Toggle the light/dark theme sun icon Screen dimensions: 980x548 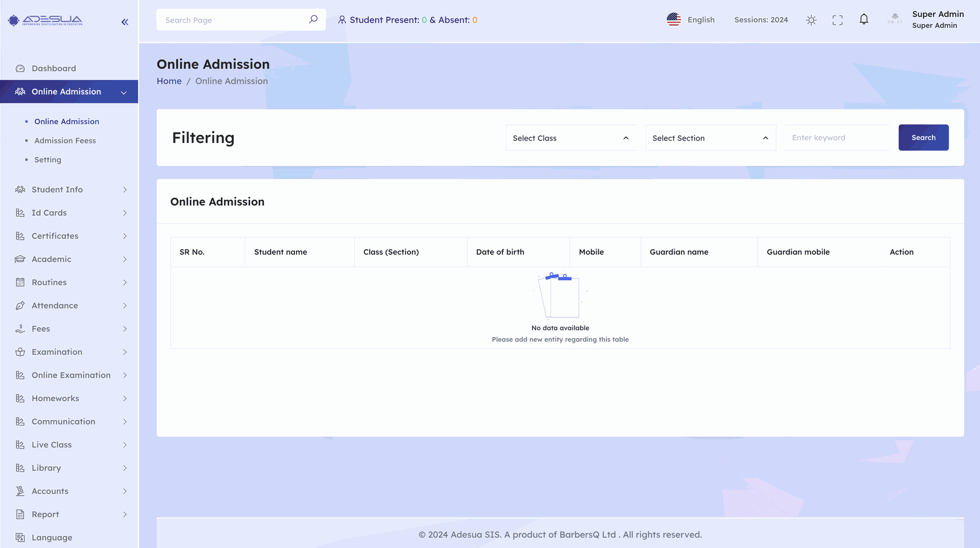pos(811,20)
